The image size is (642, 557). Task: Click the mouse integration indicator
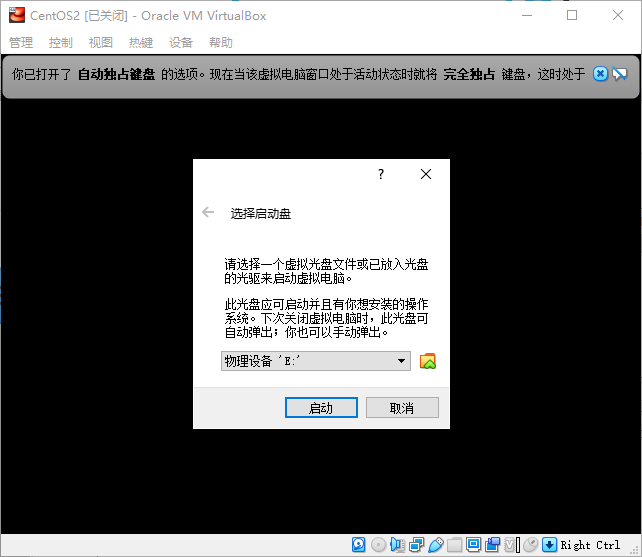[x=531, y=545]
